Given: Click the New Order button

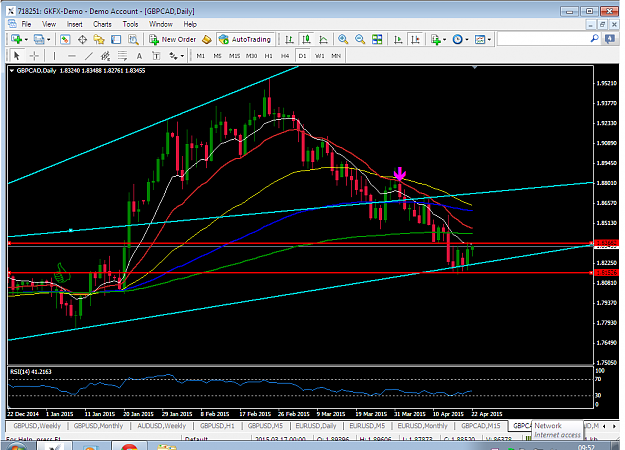Looking at the screenshot, I should [173, 39].
